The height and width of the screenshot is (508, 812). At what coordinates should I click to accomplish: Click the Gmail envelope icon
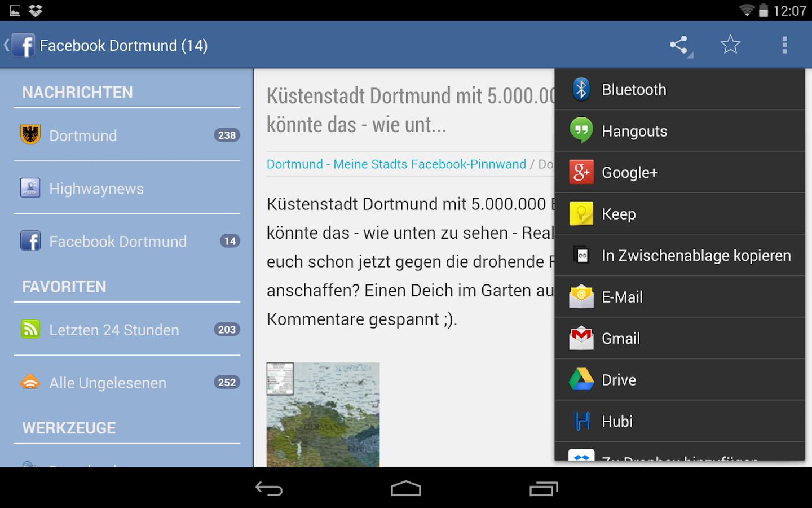tap(581, 338)
